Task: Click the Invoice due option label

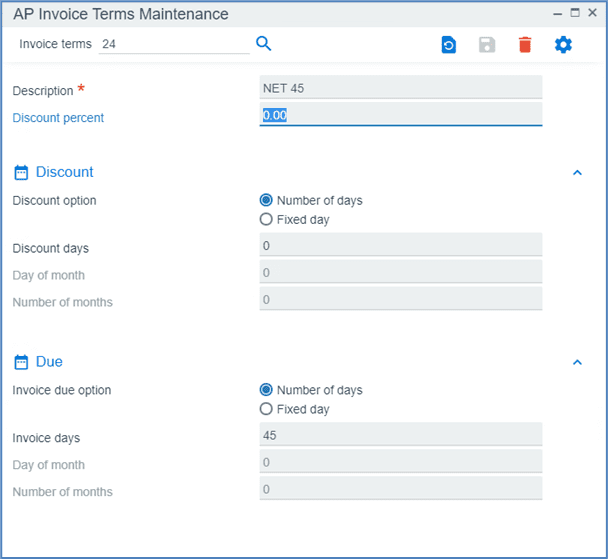Action: [62, 390]
